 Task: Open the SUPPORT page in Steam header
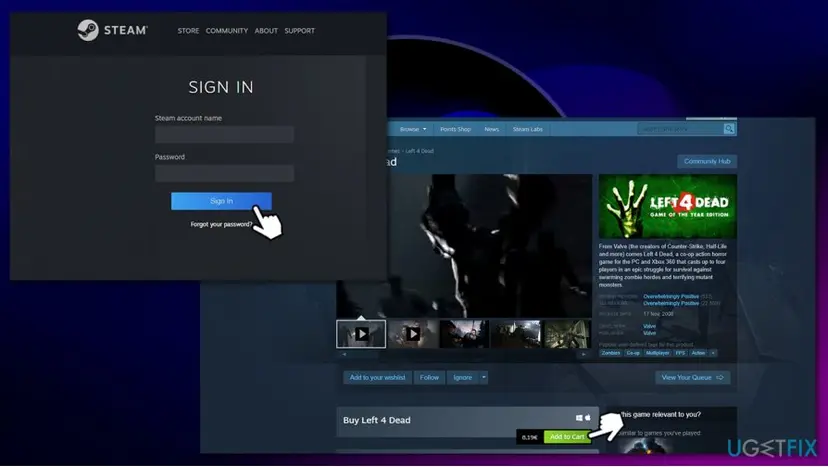[x=299, y=31]
